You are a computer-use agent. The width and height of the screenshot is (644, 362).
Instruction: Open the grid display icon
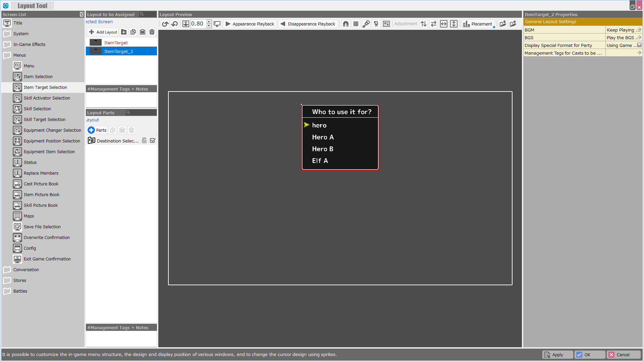(356, 23)
